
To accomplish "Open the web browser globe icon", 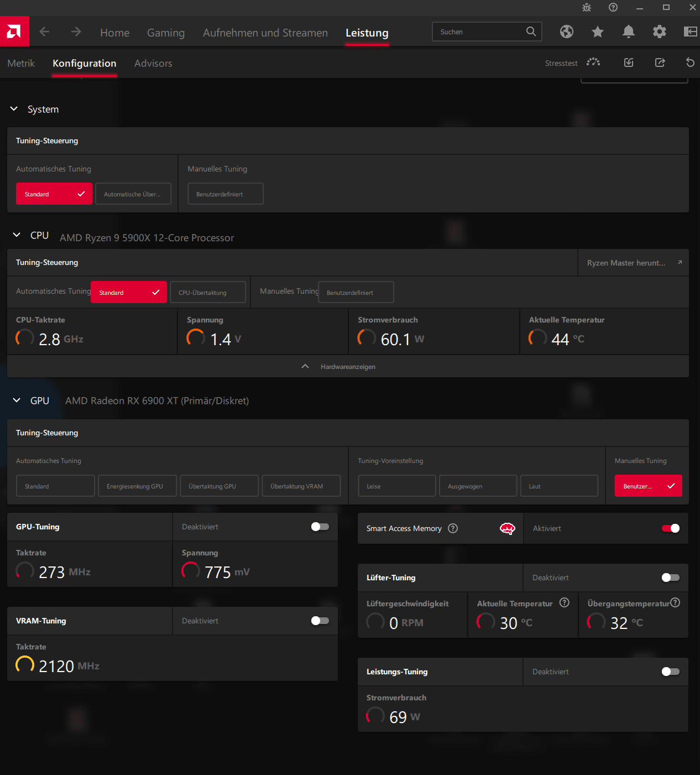I will pos(567,32).
